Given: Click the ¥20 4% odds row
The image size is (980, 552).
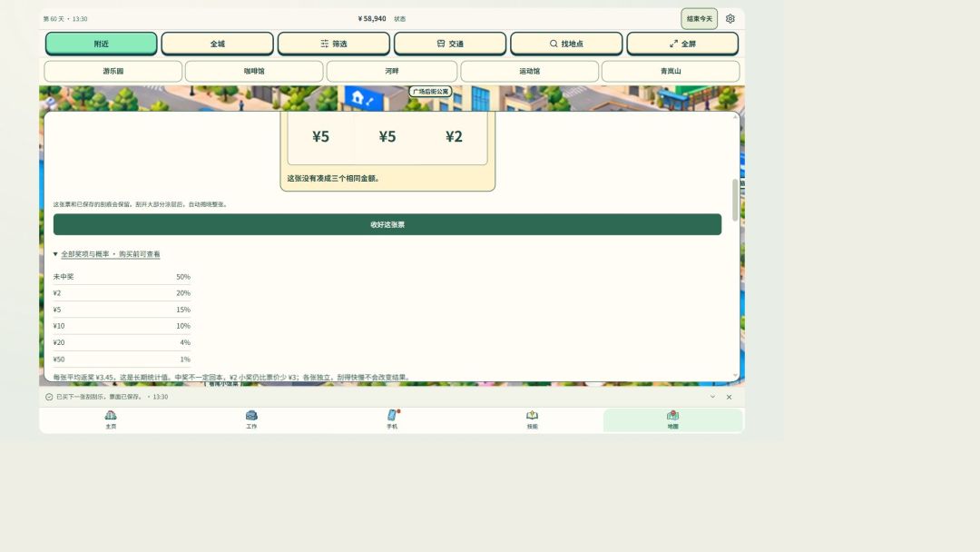Looking at the screenshot, I should 122,342.
